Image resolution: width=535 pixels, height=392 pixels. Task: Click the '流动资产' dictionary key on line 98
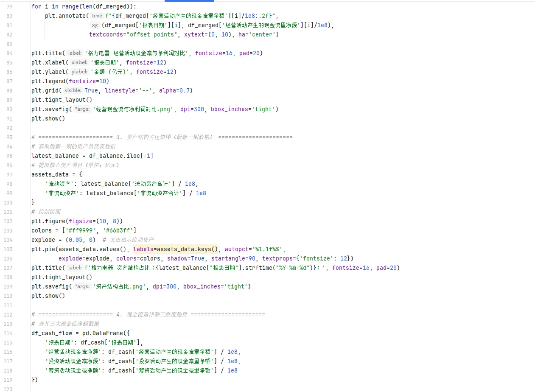tap(59, 184)
